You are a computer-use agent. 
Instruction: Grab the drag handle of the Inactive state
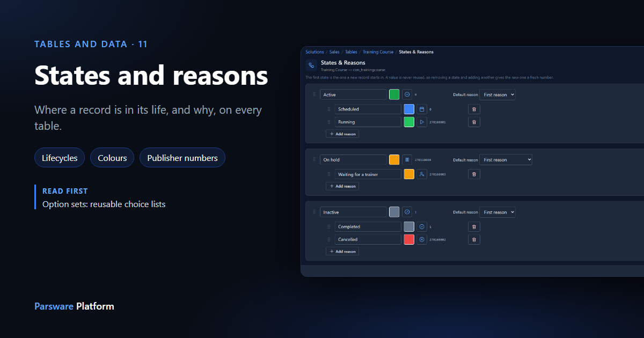click(x=314, y=211)
